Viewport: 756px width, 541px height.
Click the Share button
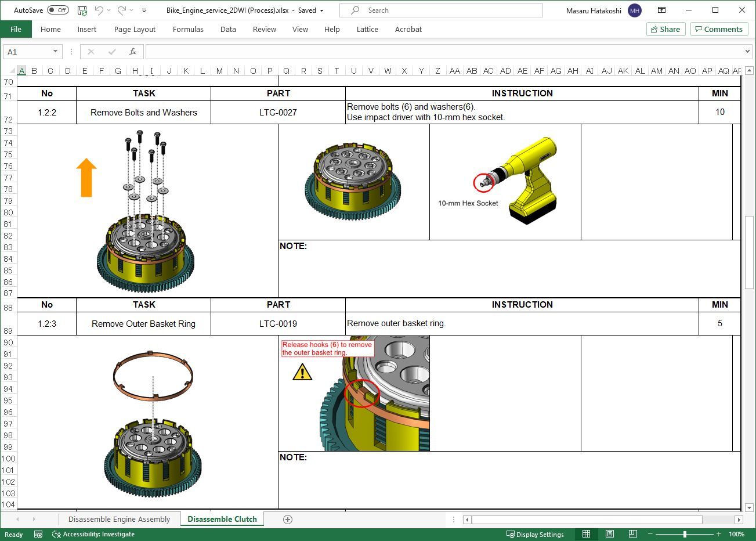(665, 29)
